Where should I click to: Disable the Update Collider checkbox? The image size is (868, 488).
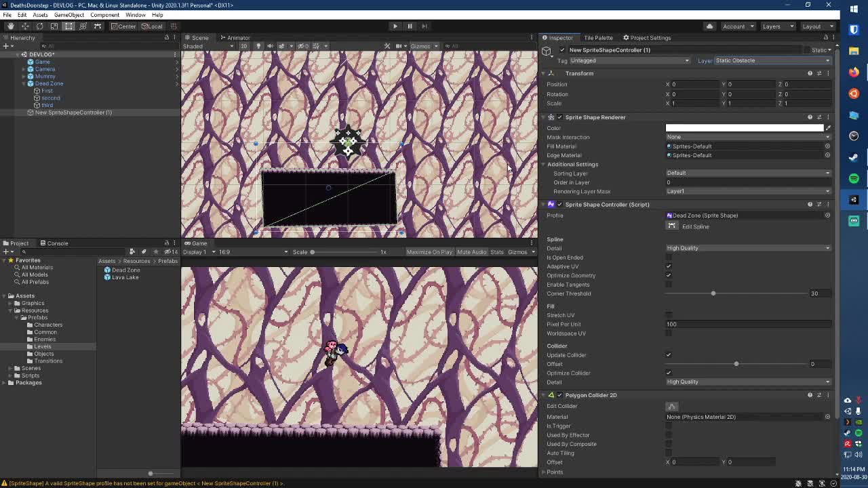click(669, 354)
